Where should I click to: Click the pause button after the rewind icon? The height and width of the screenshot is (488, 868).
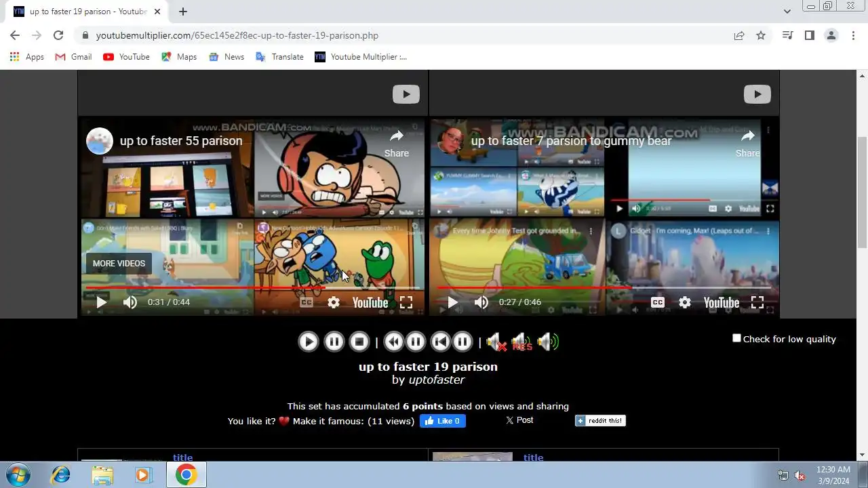click(416, 342)
